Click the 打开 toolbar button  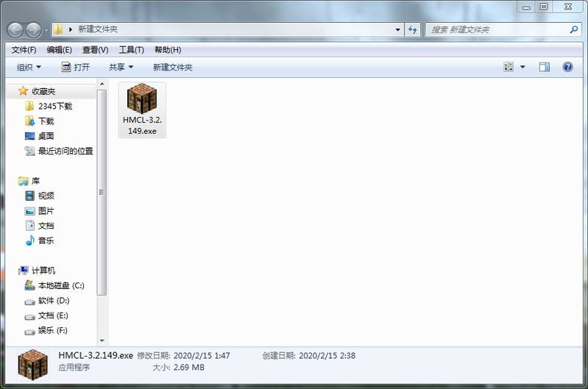coord(75,67)
